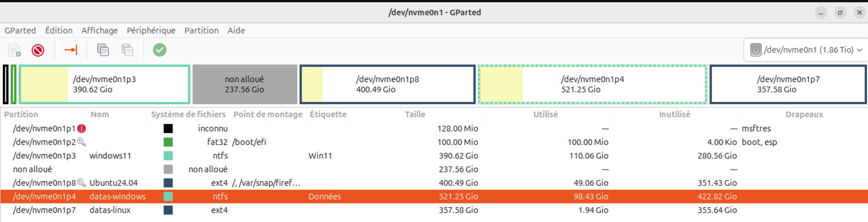Click the teal ntfs color swatch for nvme0n1p3
The image size is (868, 222).
168,156
